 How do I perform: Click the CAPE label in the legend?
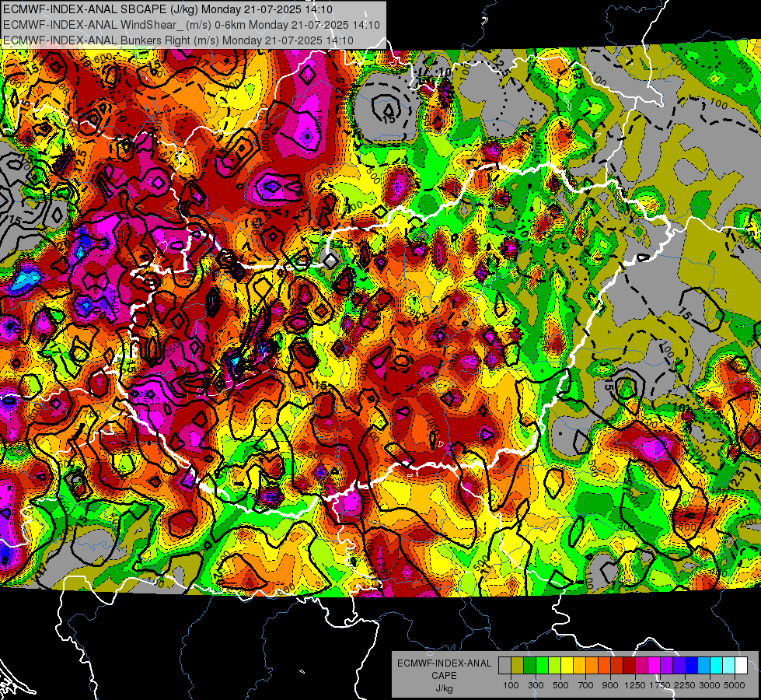click(x=444, y=676)
